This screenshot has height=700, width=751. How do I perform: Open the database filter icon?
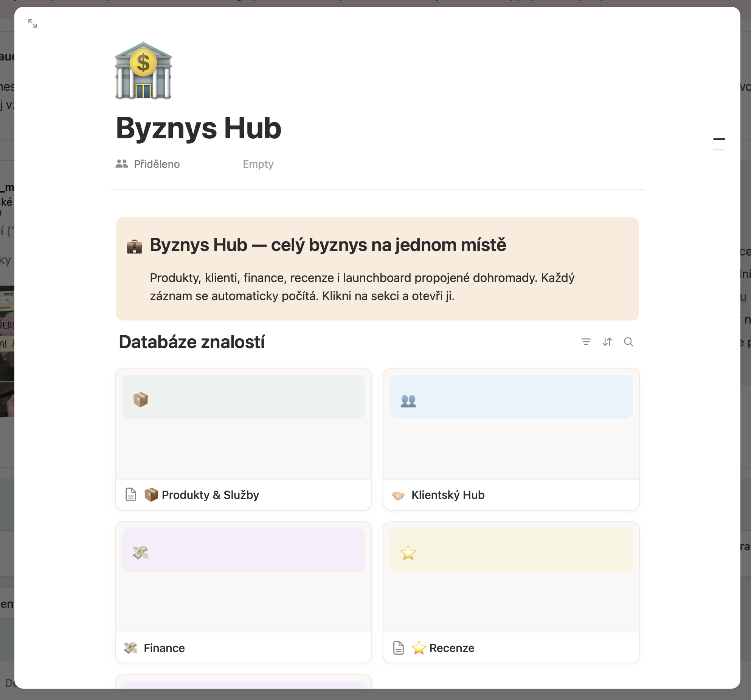[x=586, y=342]
